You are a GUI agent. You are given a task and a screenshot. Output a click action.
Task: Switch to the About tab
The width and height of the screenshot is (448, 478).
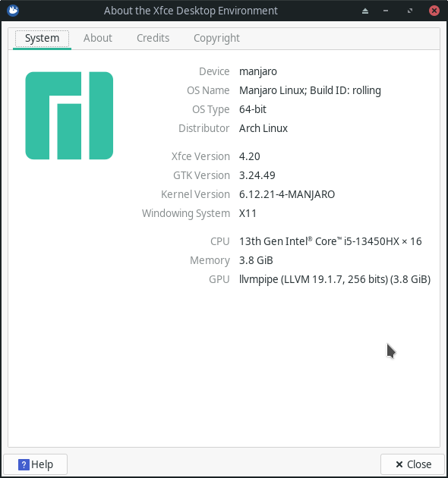pyautogui.click(x=98, y=39)
